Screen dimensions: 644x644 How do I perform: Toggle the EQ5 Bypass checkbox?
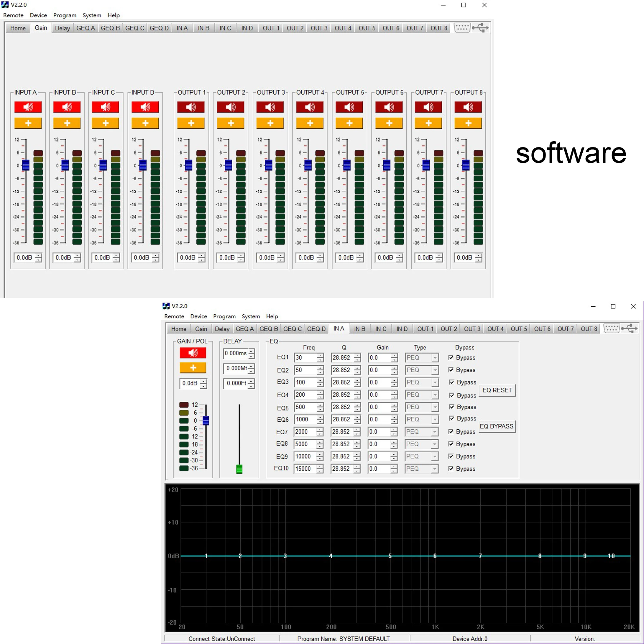pos(452,407)
